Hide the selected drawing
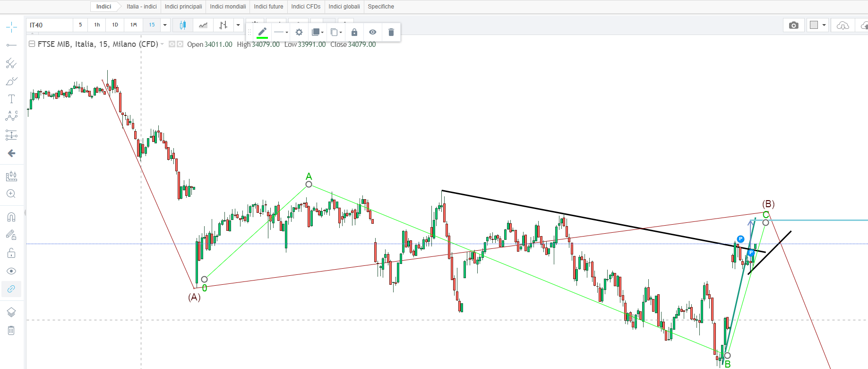Screen dimensions: 868x369 click(373, 32)
